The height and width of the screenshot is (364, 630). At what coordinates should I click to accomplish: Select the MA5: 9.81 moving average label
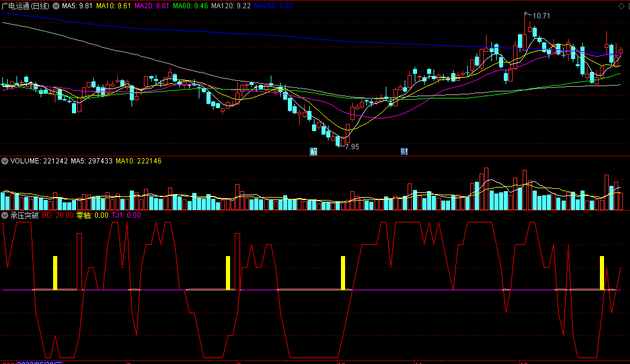77,6
